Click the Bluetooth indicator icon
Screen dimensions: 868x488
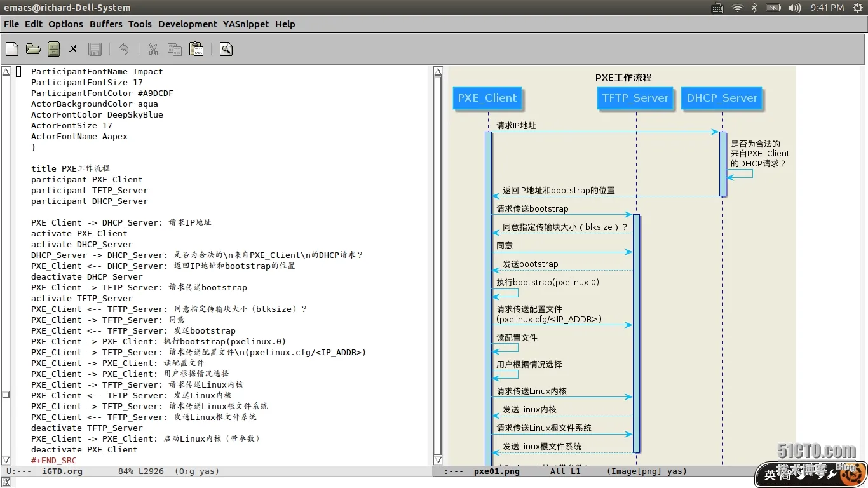[x=754, y=8]
